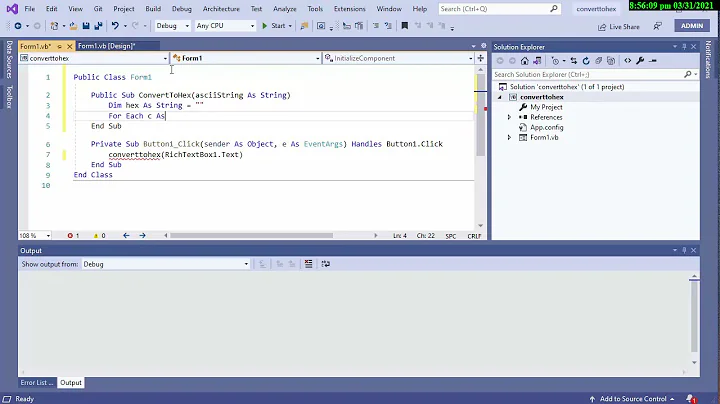The width and height of the screenshot is (720, 404).
Task: Switch to the Error List tab
Action: [37, 382]
